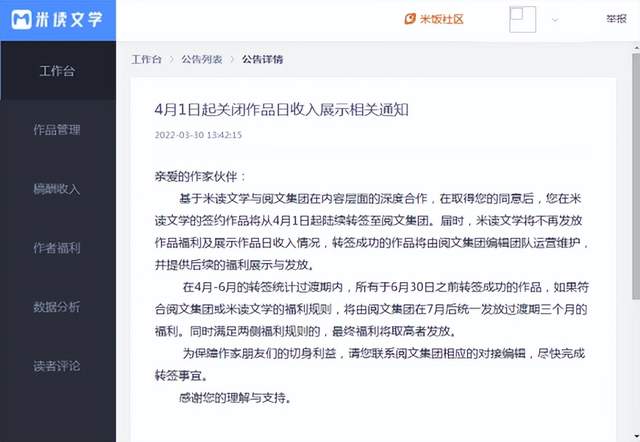Click 公告详情 breadcrumb item
The width and height of the screenshot is (640, 442).
(262, 60)
